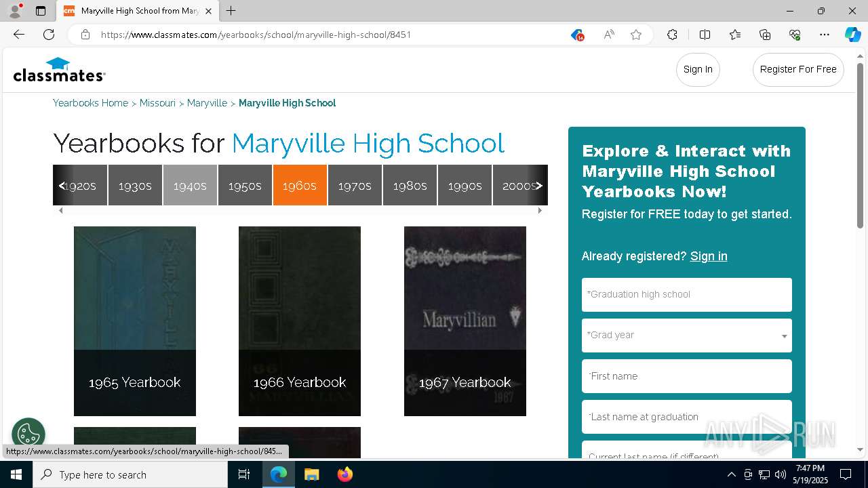Click the browser back arrow

[x=19, y=35]
